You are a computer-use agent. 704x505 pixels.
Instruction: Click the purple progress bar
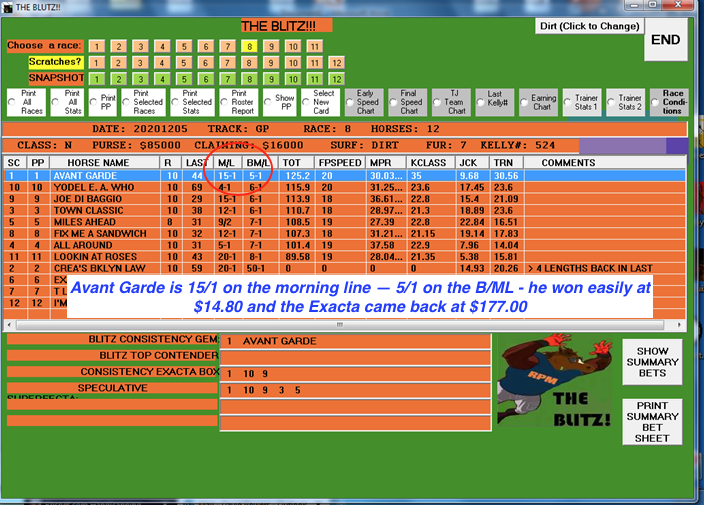633,146
